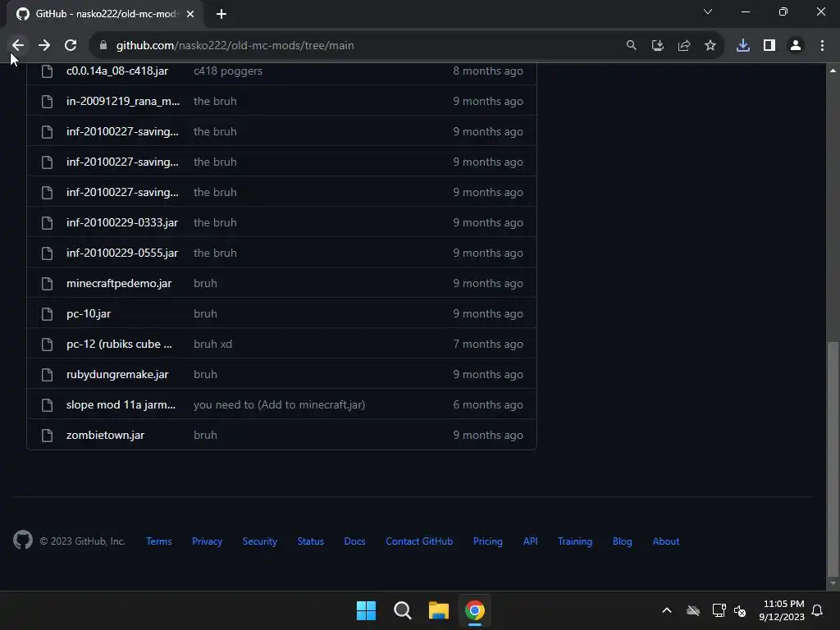The height and width of the screenshot is (630, 840).
Task: Click scrollbar up arrow
Action: 833,71
